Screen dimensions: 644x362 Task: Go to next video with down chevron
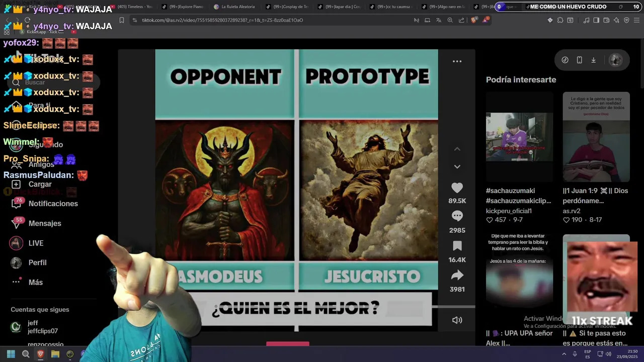tap(457, 166)
